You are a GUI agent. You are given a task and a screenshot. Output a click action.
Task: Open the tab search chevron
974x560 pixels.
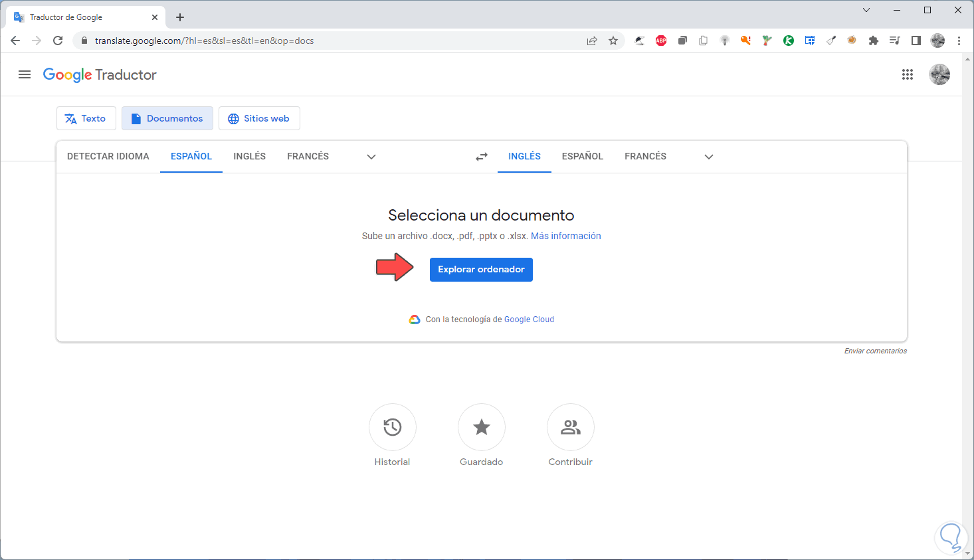(x=866, y=10)
